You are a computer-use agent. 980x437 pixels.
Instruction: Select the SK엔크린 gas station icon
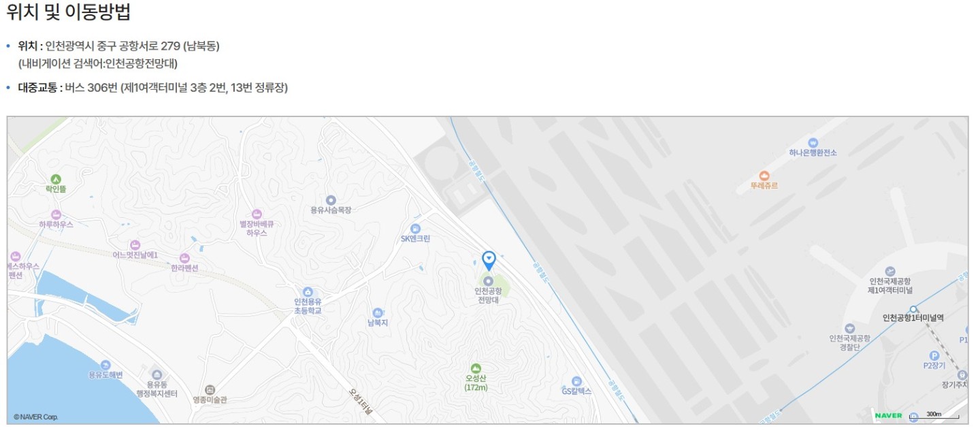pyautogui.click(x=416, y=228)
